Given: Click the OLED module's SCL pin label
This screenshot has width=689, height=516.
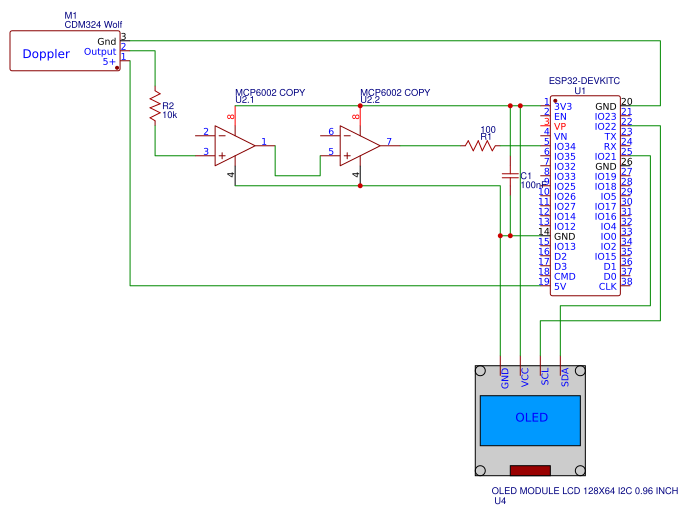Looking at the screenshot, I should point(545,377).
